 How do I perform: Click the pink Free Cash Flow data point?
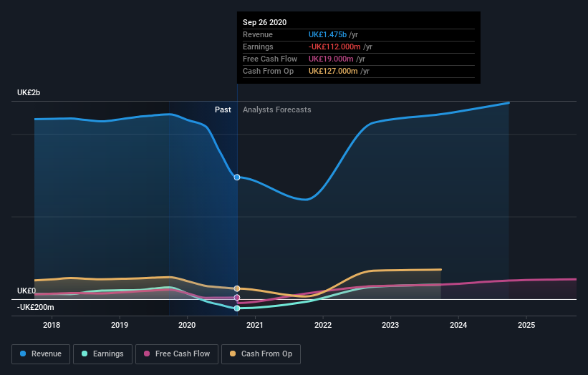(237, 298)
